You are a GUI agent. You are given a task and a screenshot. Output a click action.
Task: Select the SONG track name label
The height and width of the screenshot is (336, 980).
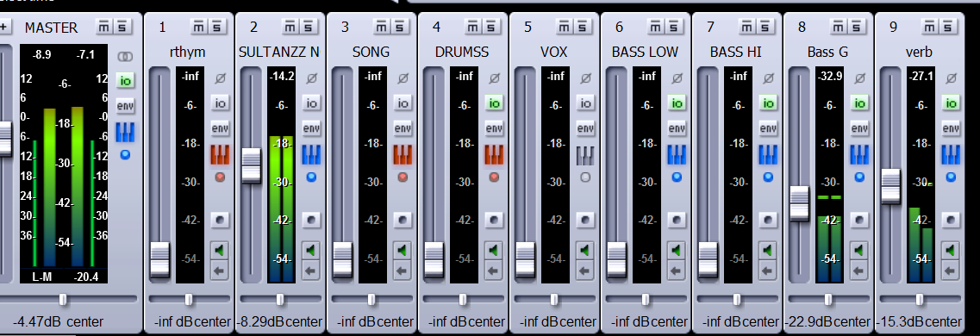371,52
